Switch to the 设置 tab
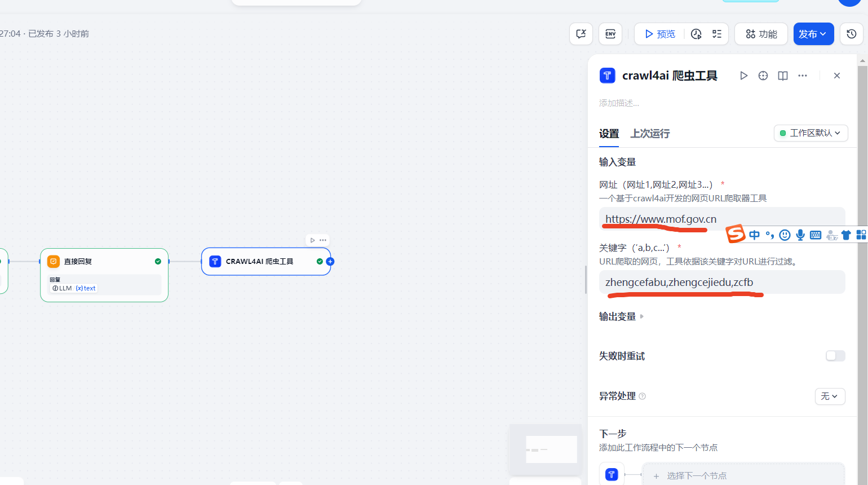Image resolution: width=868 pixels, height=485 pixels. coord(609,134)
